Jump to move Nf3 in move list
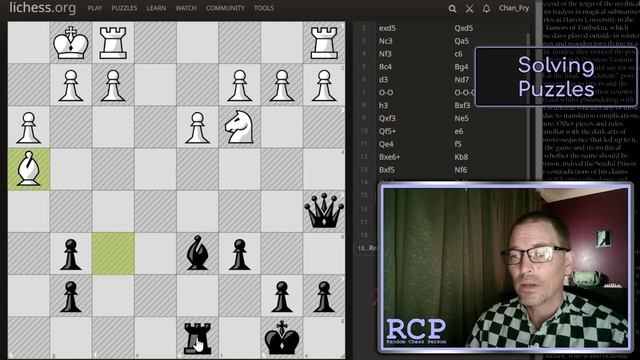The width and height of the screenshot is (640, 360). pos(385,54)
